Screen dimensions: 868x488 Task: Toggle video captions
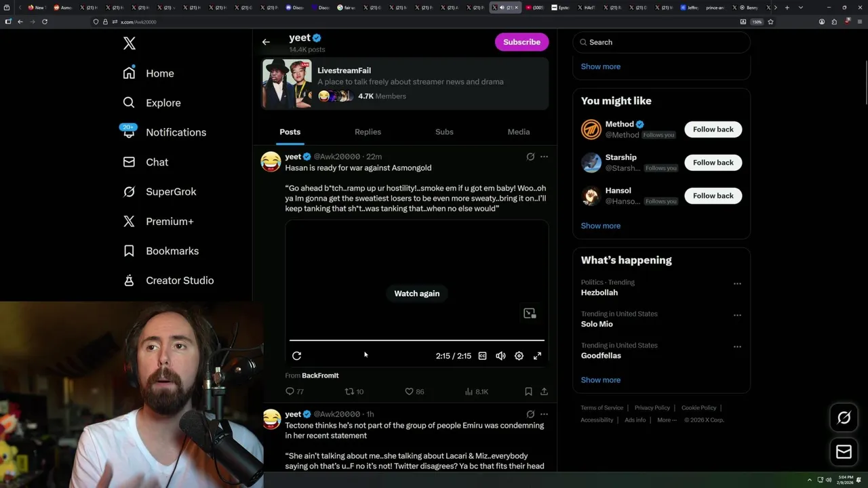tap(482, 356)
